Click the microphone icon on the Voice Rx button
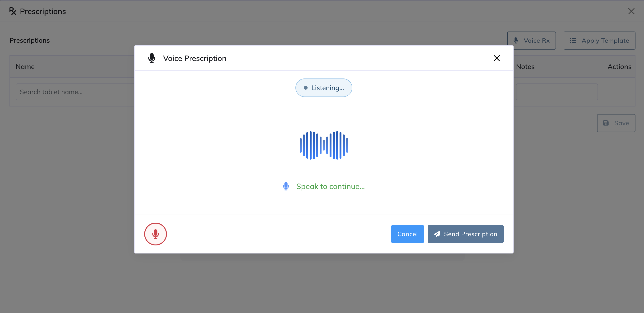This screenshot has width=644, height=313. click(515, 40)
